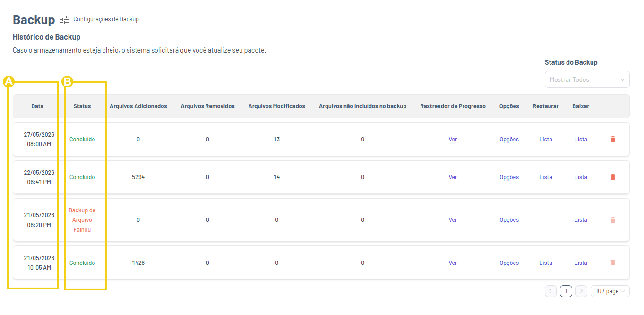Select the 21/05/2026 06:20 PM date cell

point(39,220)
